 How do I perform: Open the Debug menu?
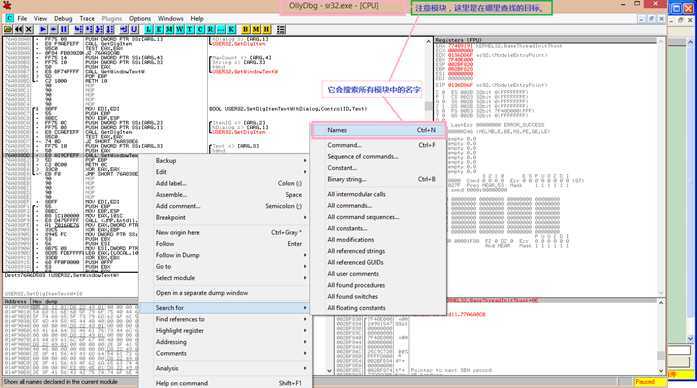coord(63,19)
